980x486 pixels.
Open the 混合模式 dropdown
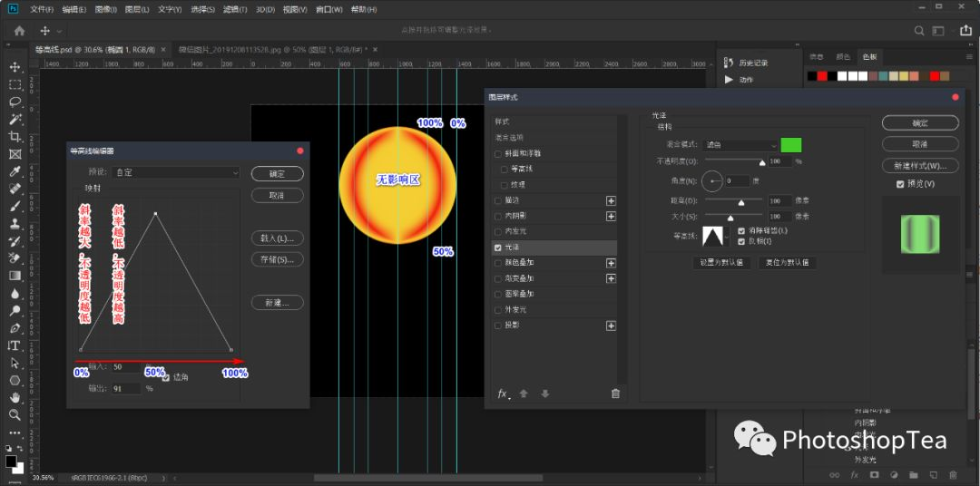740,145
